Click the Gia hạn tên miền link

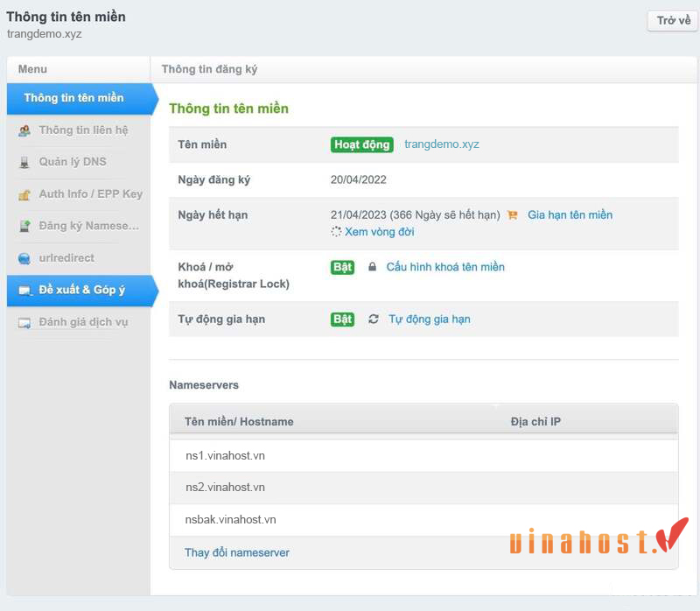coord(570,214)
